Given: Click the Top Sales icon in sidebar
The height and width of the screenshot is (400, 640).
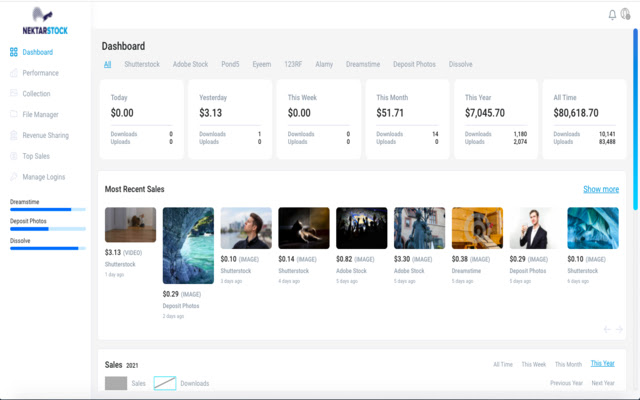Looking at the screenshot, I should (x=13, y=156).
